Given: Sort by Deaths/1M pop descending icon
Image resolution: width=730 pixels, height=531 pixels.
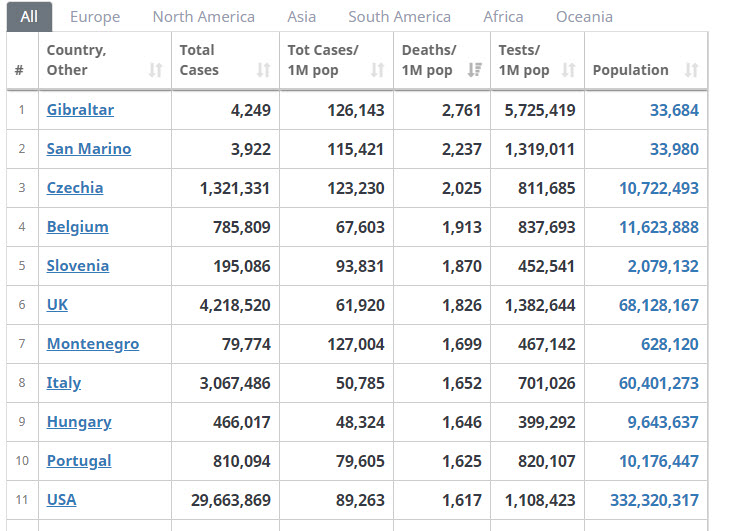Looking at the screenshot, I should pyautogui.click(x=475, y=70).
